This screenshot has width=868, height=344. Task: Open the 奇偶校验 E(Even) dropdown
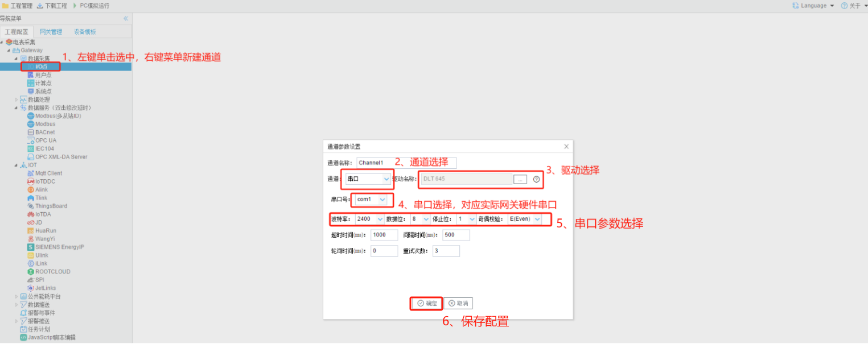pyautogui.click(x=524, y=219)
